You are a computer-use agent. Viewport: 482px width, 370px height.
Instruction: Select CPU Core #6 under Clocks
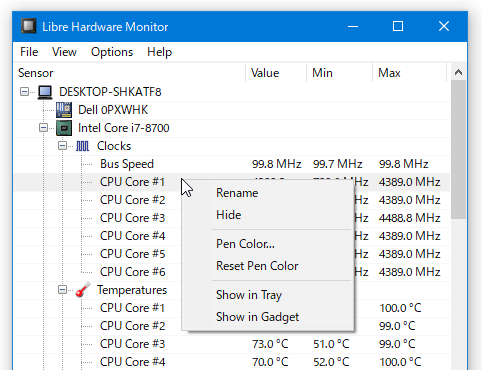point(132,272)
